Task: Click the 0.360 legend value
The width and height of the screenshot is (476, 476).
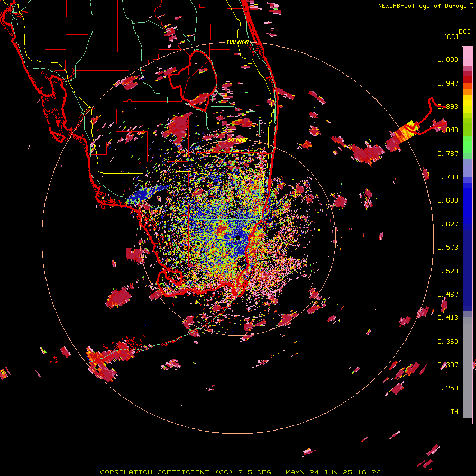Action: click(x=448, y=342)
